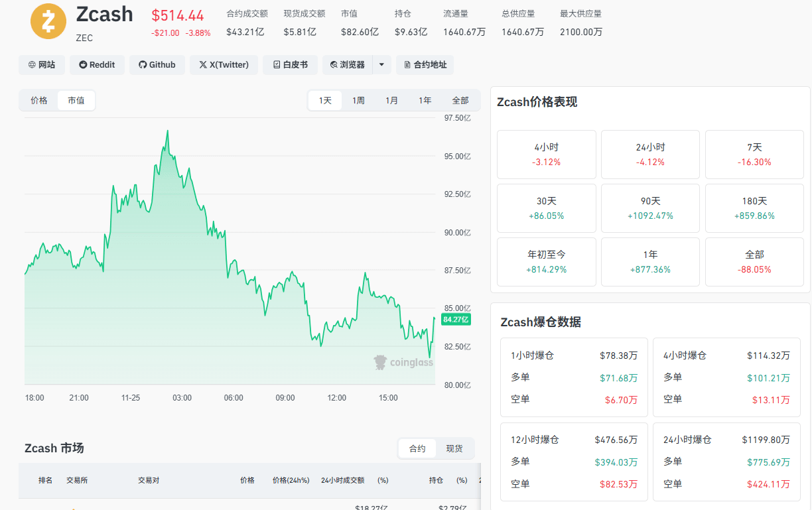Click the 持仓 column header
The image size is (812, 510).
tap(436, 480)
